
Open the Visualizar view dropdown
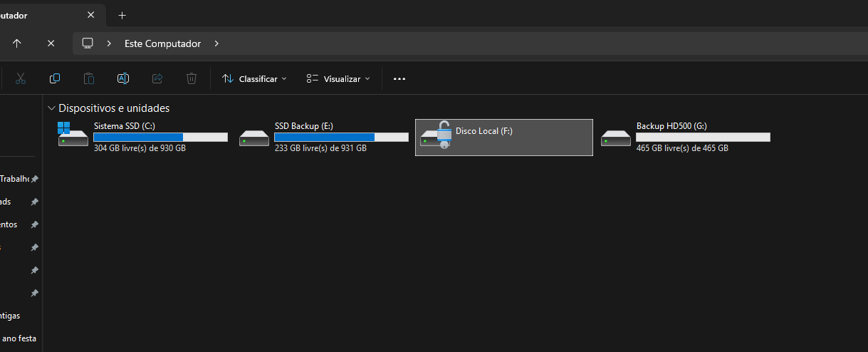click(338, 78)
